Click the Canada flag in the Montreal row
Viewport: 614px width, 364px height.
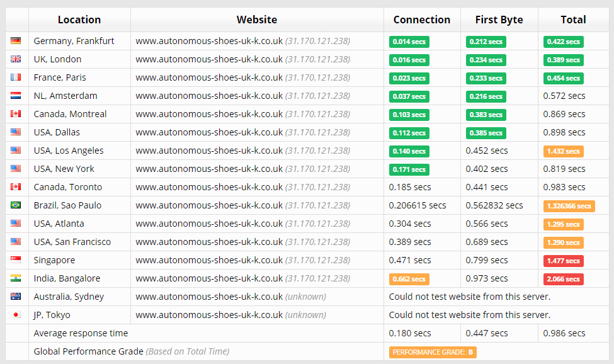[x=16, y=114]
